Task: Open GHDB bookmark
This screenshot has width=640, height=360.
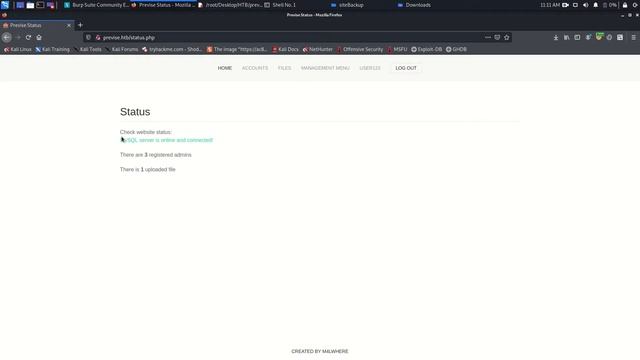Action: [x=456, y=49]
